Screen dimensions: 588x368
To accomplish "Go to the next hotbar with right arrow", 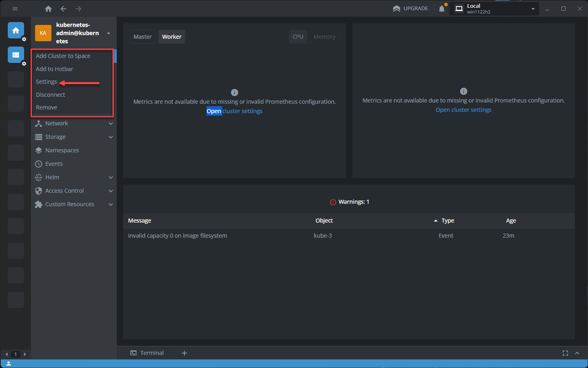I will (25, 354).
